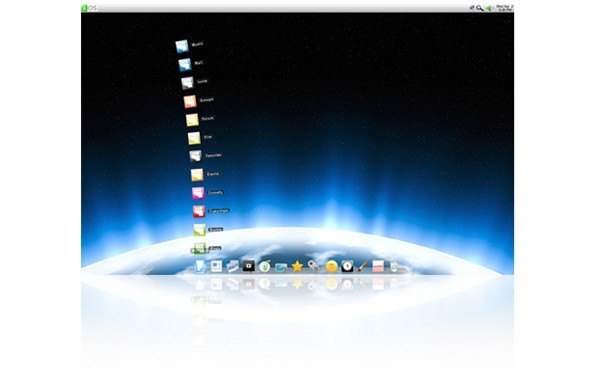Click the green stack icon at dock base

(200, 249)
